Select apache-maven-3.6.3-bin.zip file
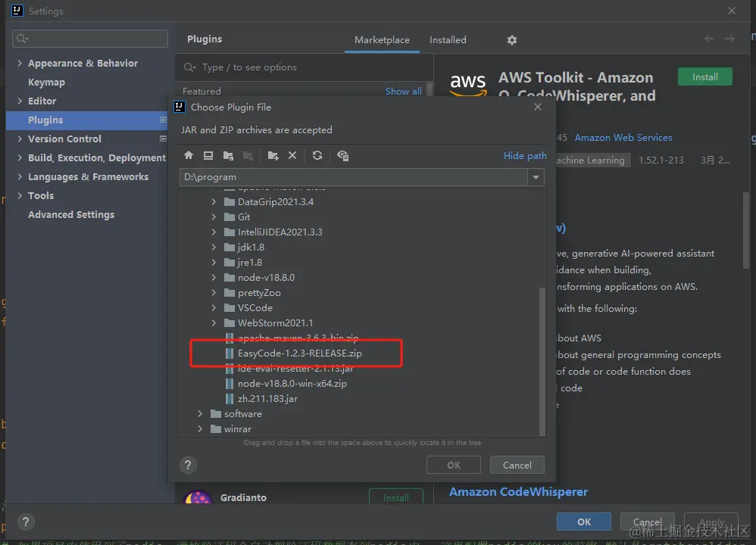Image resolution: width=756 pixels, height=545 pixels. 298,338
